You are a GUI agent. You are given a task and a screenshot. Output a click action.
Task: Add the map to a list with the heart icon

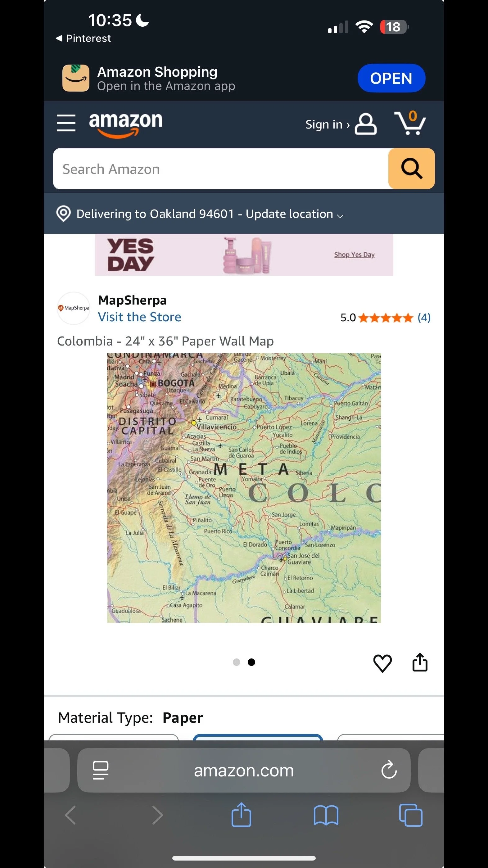coord(382,663)
